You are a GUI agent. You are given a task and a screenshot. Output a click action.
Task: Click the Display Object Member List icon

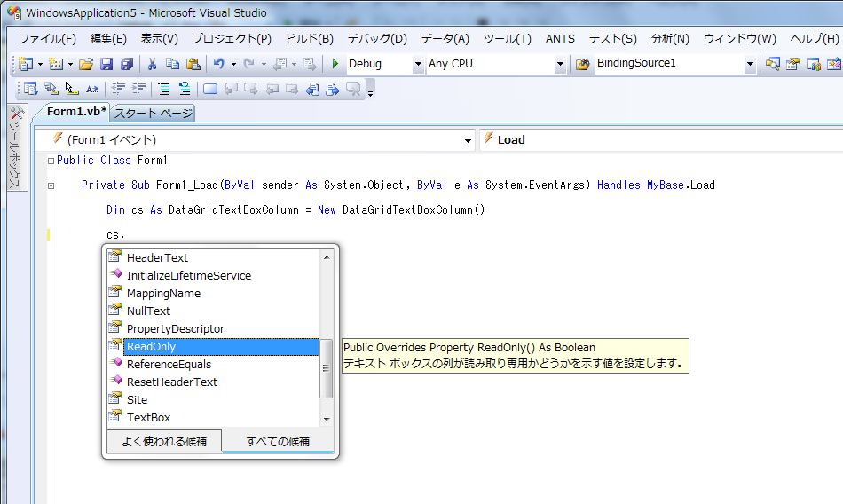point(31,89)
